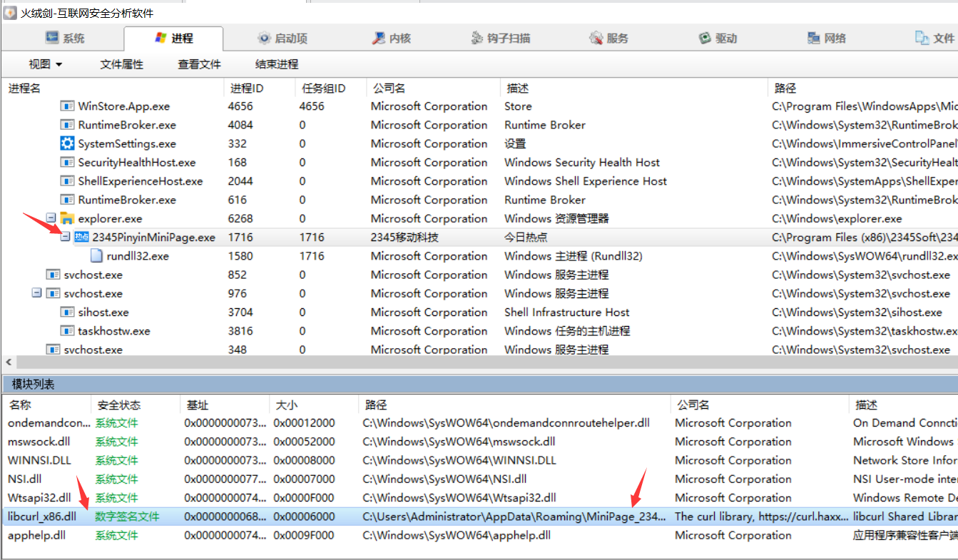
Task: Select the ShellExperienceHost.exe process
Action: pyautogui.click(x=479, y=181)
